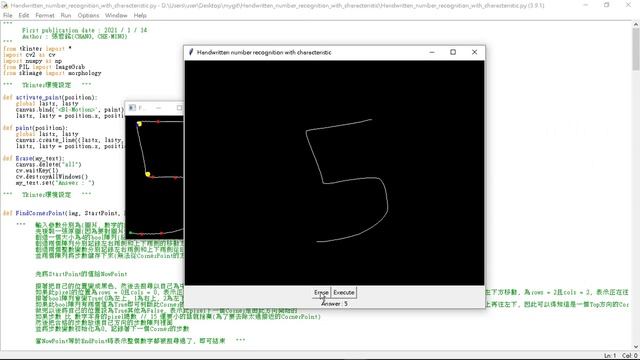This screenshot has width=640, height=360.
Task: Click the OpenCV image showing corner points
Action: click(154, 177)
